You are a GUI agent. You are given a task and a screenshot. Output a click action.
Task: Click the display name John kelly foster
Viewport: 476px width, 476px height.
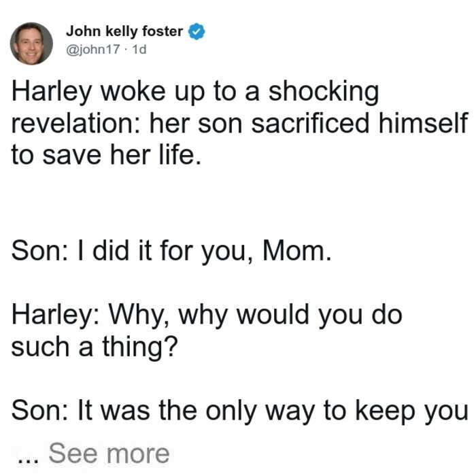pyautogui.click(x=124, y=31)
